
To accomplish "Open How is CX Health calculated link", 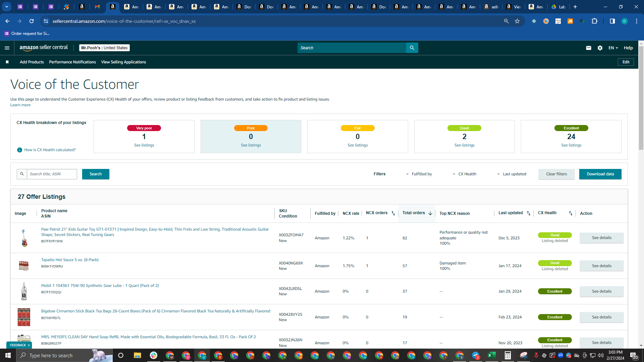I will point(50,150).
